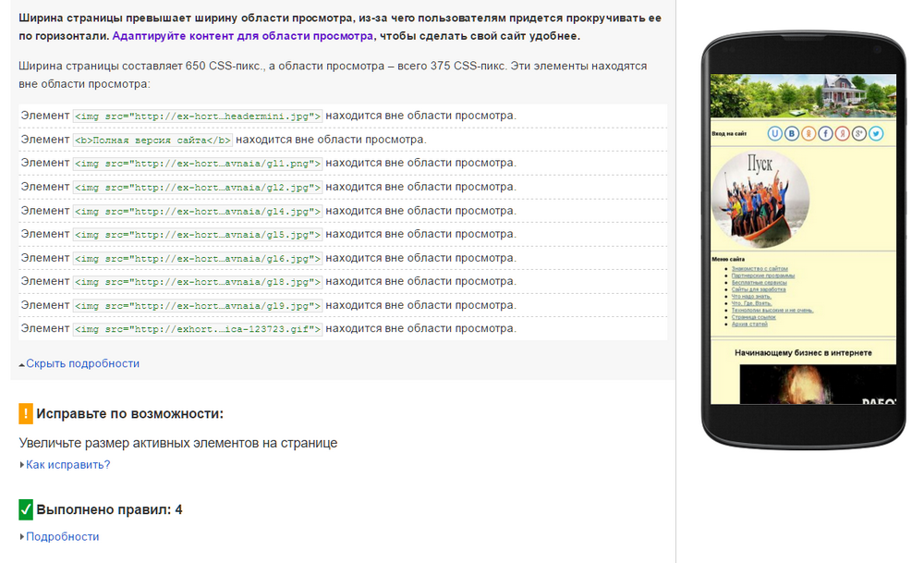Open 'Архив статей' menu link
The image size is (924, 563).
749,324
